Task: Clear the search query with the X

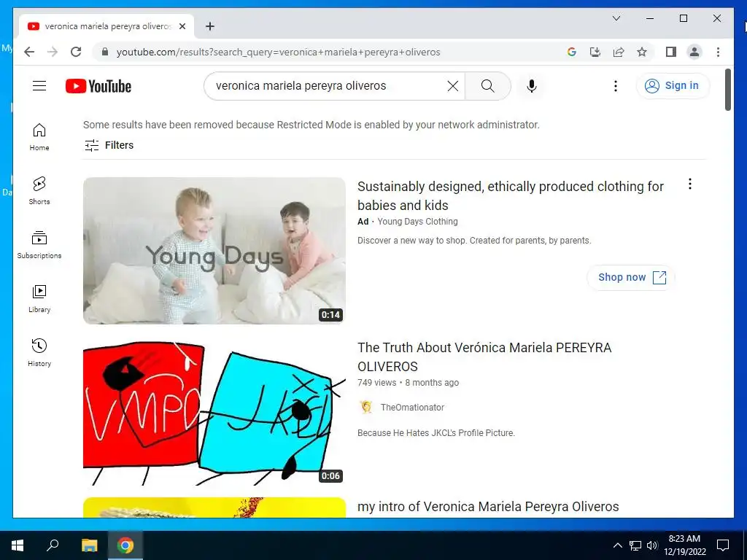Action: (452, 86)
